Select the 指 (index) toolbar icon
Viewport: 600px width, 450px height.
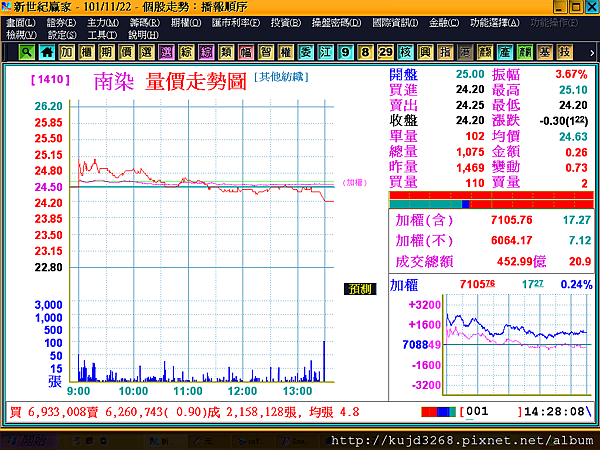click(445, 52)
